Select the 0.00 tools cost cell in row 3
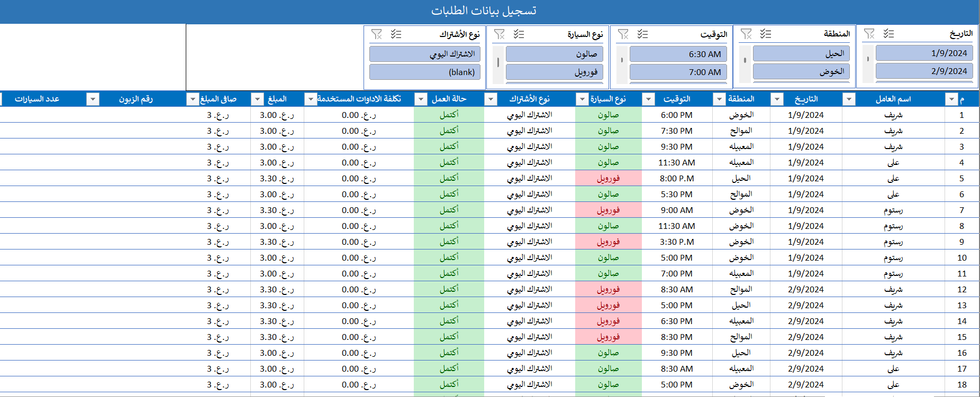The width and height of the screenshot is (980, 397). 359,147
